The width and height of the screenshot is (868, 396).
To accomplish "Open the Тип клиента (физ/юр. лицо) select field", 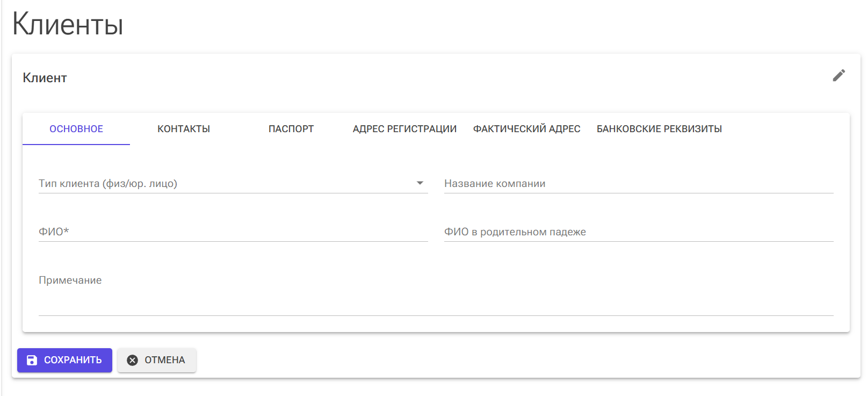I will pos(226,184).
